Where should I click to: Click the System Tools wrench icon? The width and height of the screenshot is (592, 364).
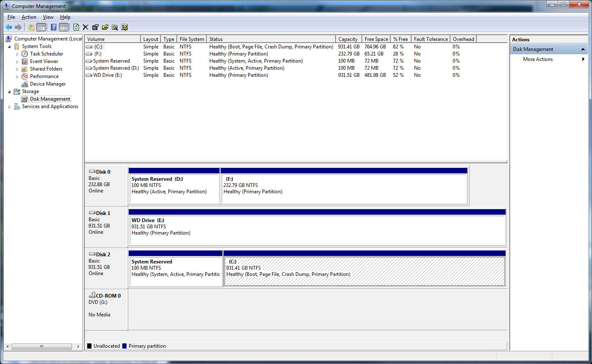[x=17, y=46]
